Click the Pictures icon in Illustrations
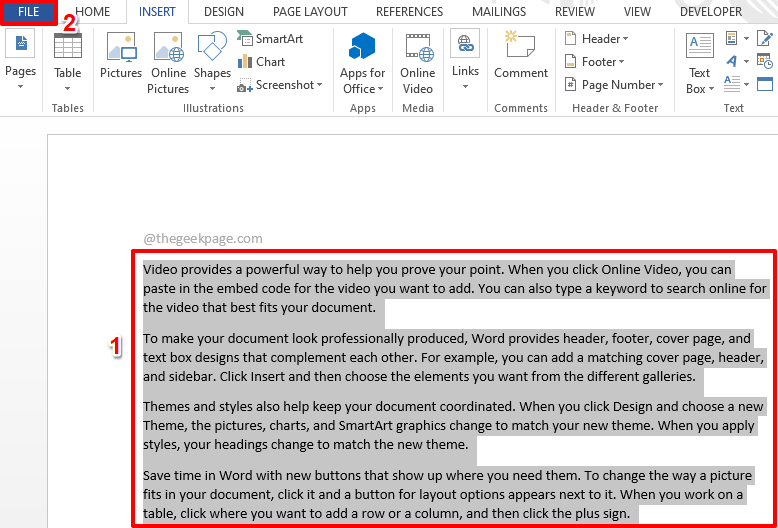 click(120, 60)
